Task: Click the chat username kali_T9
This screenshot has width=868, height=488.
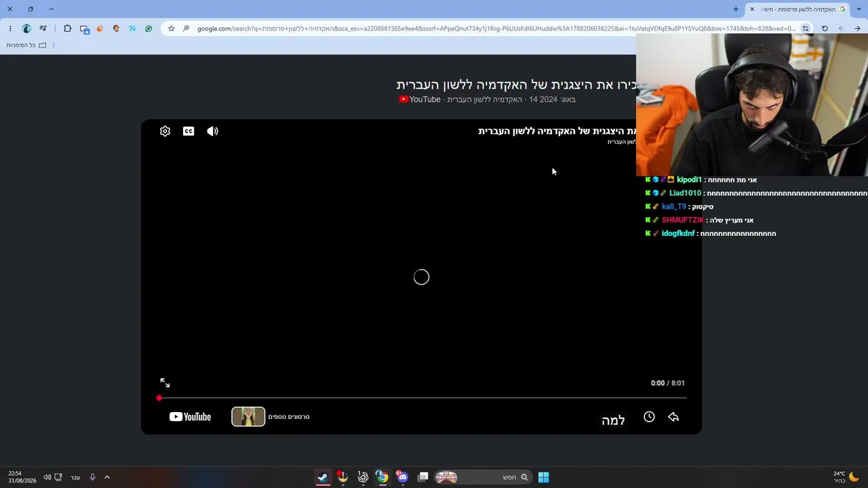Action: (x=674, y=207)
